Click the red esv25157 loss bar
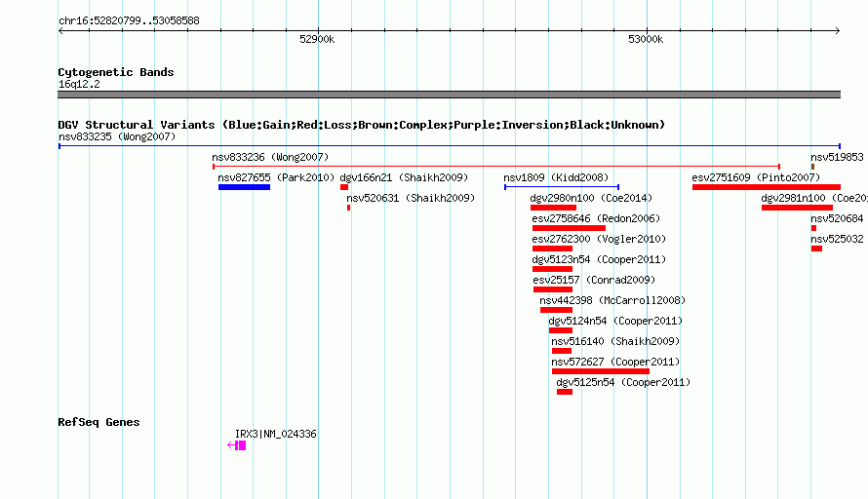Image resolution: width=868 pixels, height=499 pixels. (553, 289)
